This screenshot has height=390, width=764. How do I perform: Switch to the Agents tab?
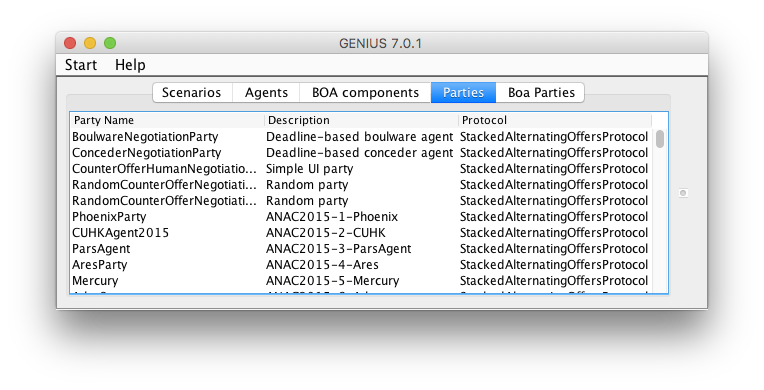click(266, 93)
